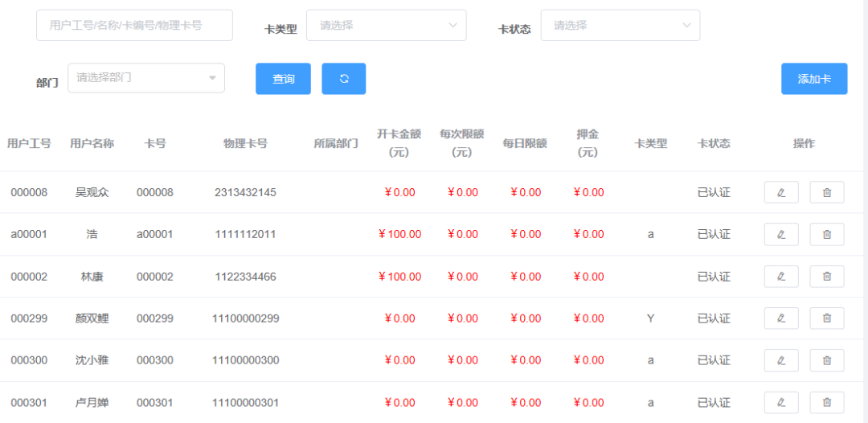Open the 部门 department selector
Screen dimensions: 868x423
click(x=146, y=78)
